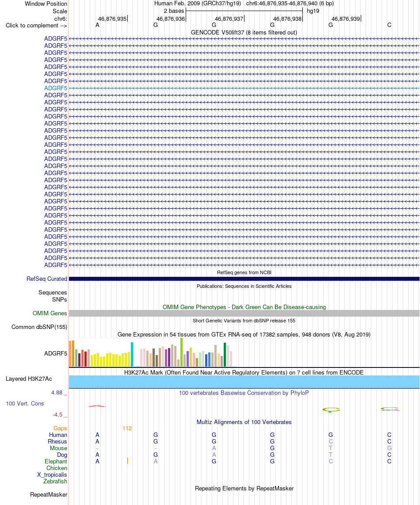Screen dimensions: 420x505
Task: Click the orange Gaps label
Action: (x=60, y=428)
